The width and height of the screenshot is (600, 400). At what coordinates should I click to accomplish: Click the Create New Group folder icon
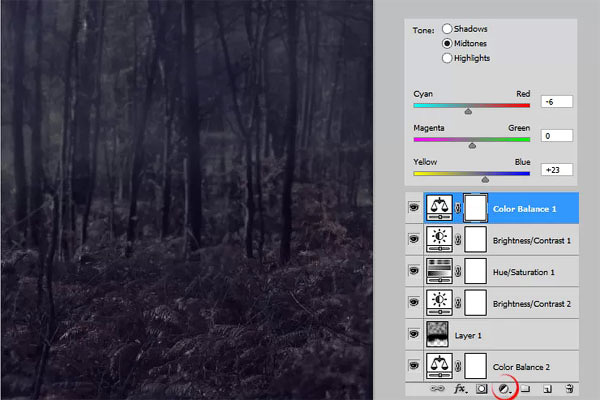pos(526,389)
